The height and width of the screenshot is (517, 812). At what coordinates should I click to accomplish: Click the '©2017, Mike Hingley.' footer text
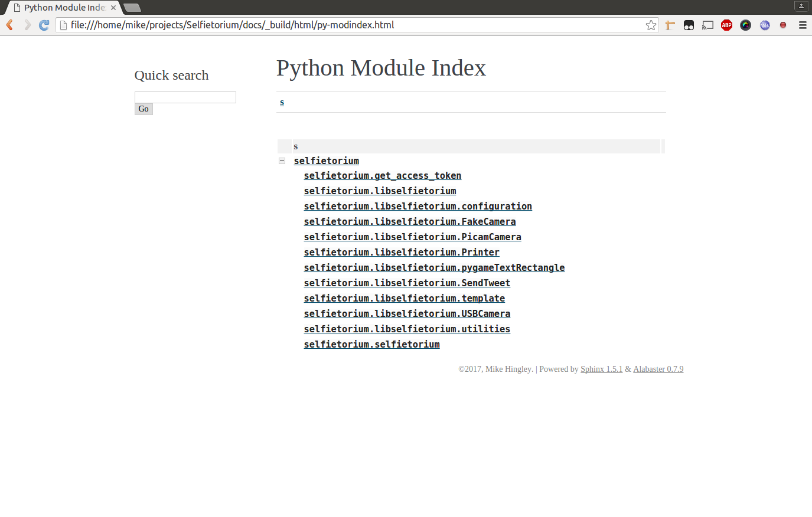[496, 369]
